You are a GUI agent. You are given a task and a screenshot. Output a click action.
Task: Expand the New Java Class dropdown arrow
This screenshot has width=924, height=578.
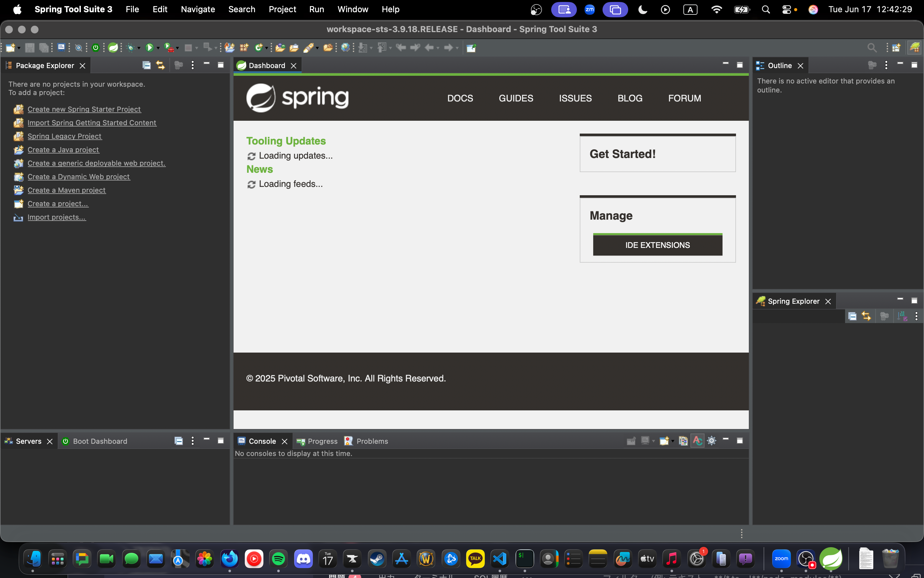tap(267, 48)
